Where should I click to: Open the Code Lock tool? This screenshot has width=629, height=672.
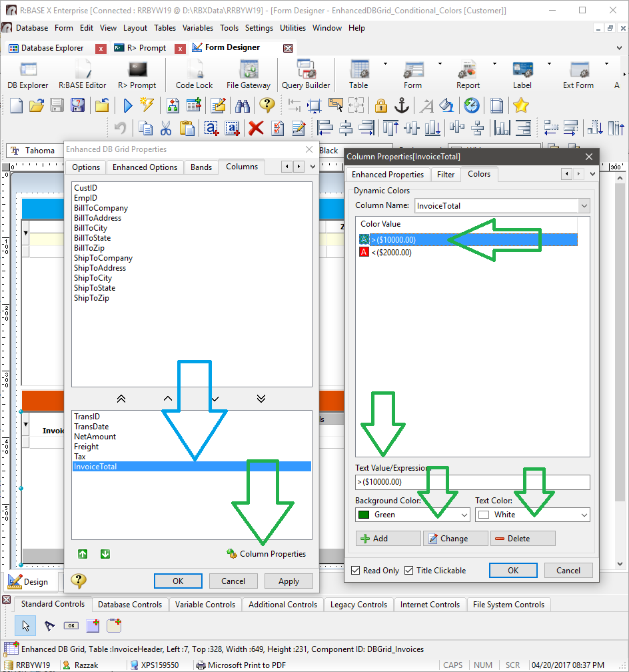point(195,74)
